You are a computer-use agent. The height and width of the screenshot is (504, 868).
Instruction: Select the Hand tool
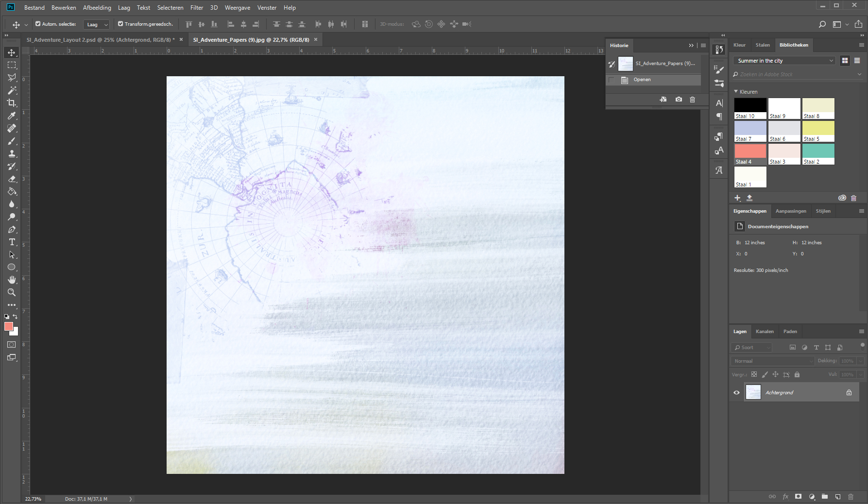tap(12, 280)
